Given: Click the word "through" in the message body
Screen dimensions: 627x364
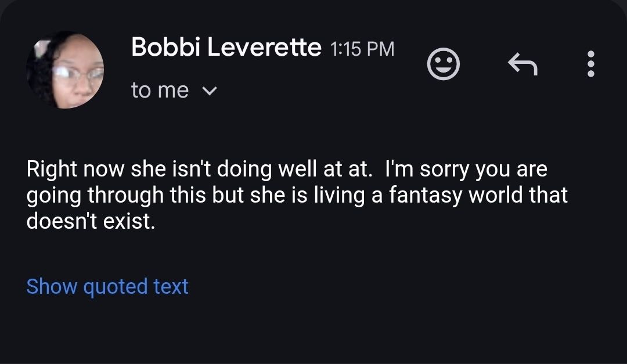Looking at the screenshot, I should 125,195.
